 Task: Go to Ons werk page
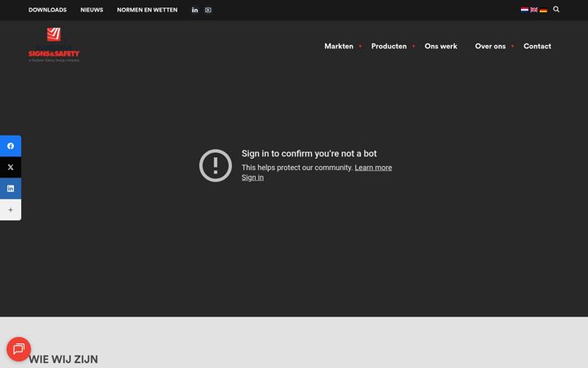click(x=441, y=46)
